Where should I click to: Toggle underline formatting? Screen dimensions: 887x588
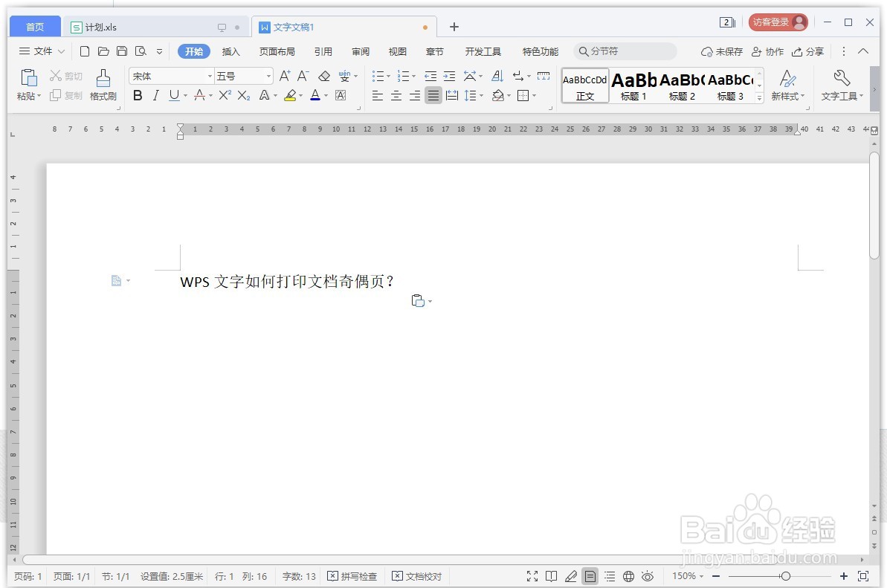(174, 96)
